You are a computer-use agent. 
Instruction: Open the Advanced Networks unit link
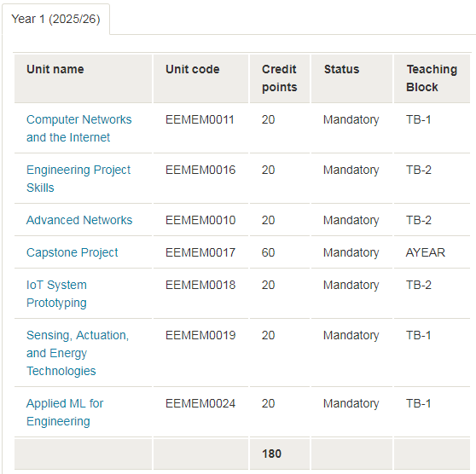(79, 220)
